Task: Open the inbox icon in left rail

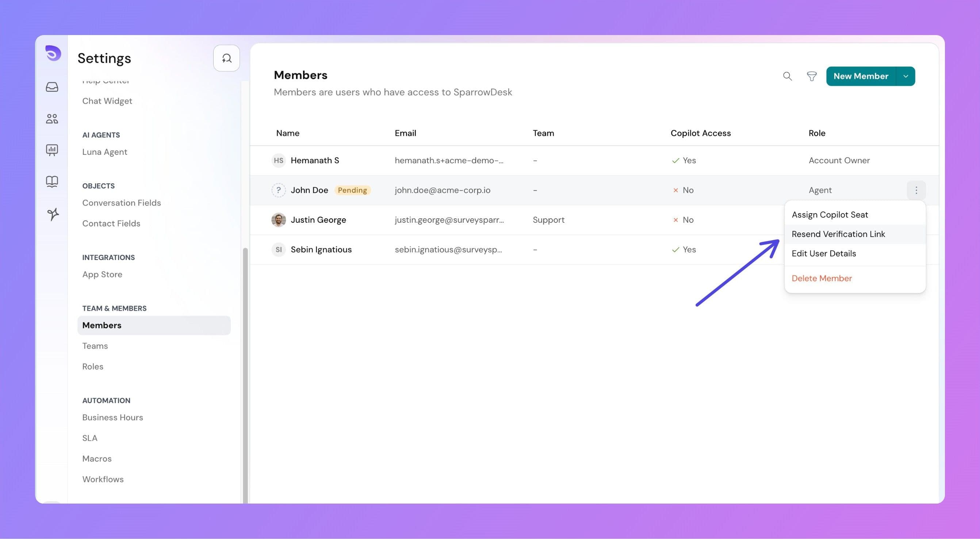Action: click(52, 87)
